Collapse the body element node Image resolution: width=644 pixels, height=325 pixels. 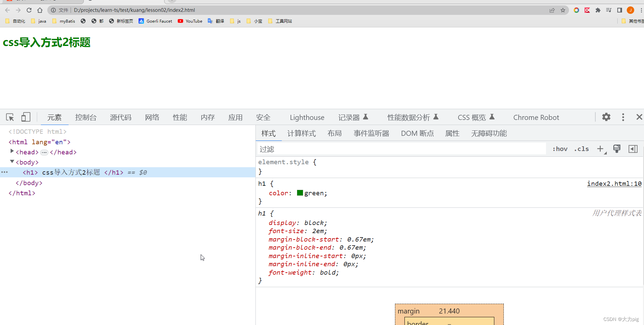(x=12, y=161)
